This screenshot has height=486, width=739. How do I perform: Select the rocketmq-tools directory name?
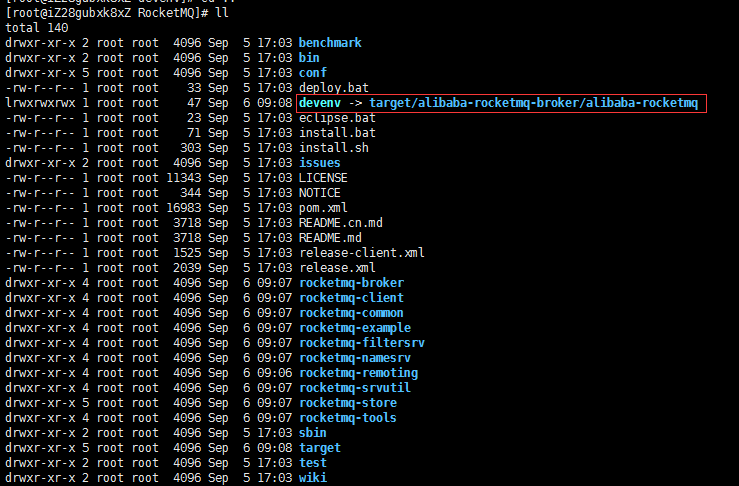[x=348, y=418]
